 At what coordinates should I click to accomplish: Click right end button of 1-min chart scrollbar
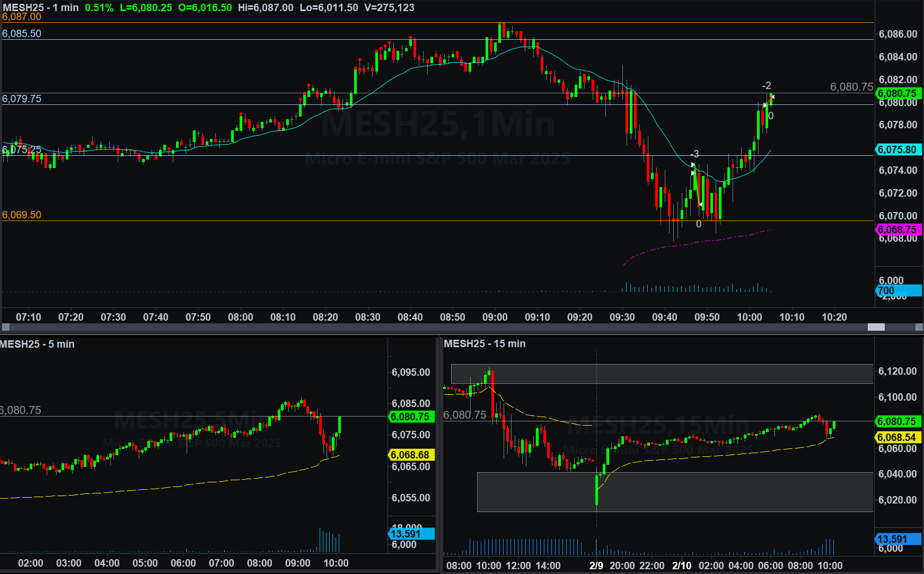(919, 328)
